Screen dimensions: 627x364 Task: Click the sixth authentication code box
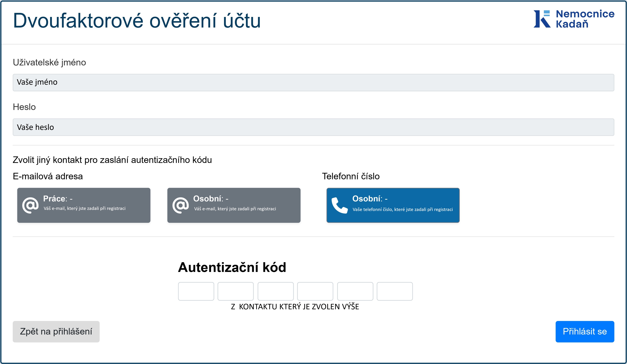coord(395,291)
